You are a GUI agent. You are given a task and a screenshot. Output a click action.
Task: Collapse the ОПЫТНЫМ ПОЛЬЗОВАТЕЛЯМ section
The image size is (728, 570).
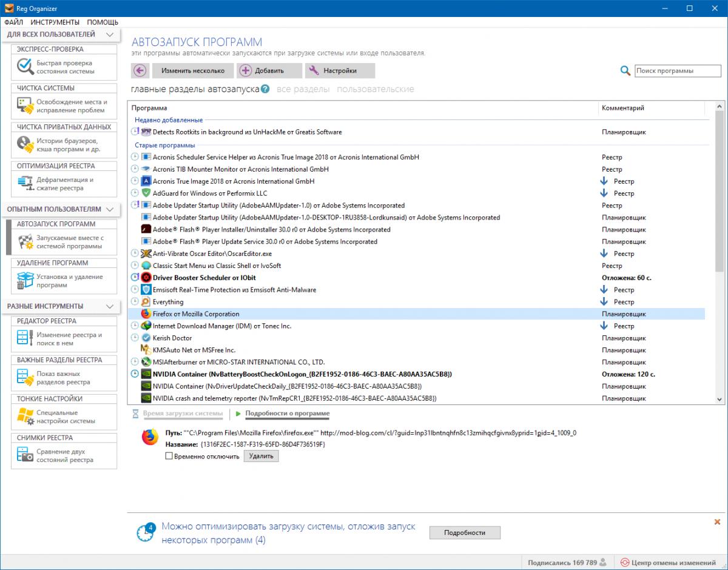[x=109, y=209]
